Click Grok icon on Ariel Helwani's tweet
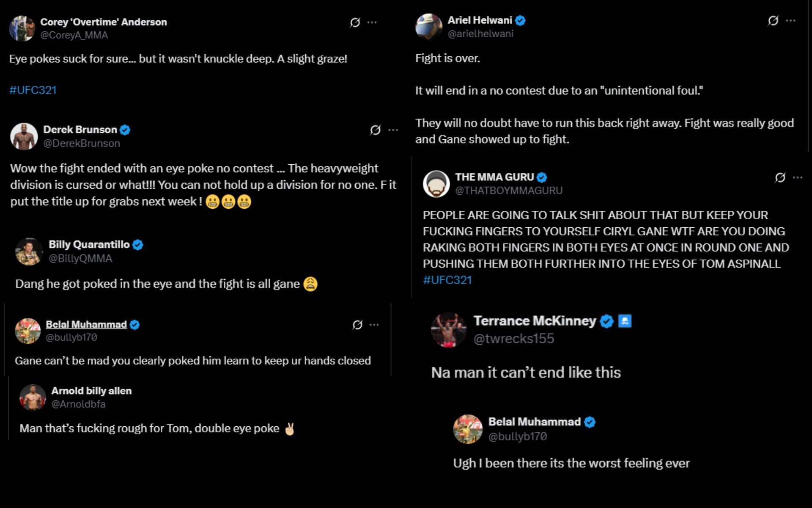Viewport: 812px width, 508px height. (x=773, y=21)
